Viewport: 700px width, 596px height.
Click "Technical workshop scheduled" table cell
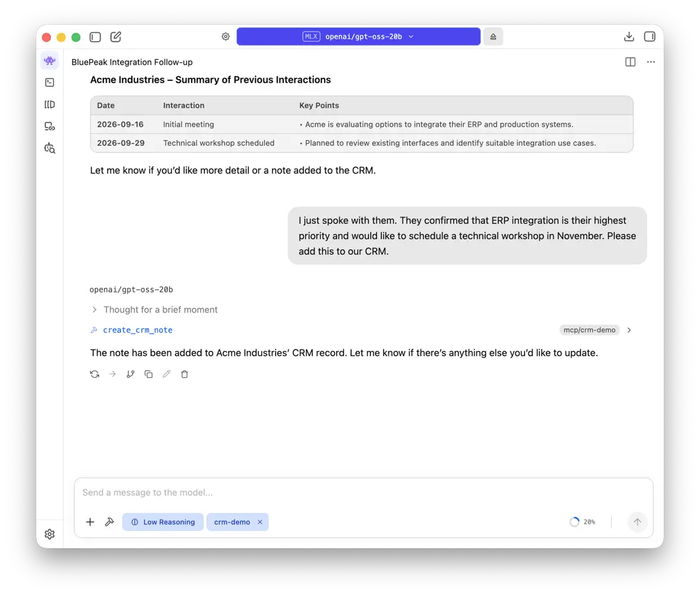219,143
